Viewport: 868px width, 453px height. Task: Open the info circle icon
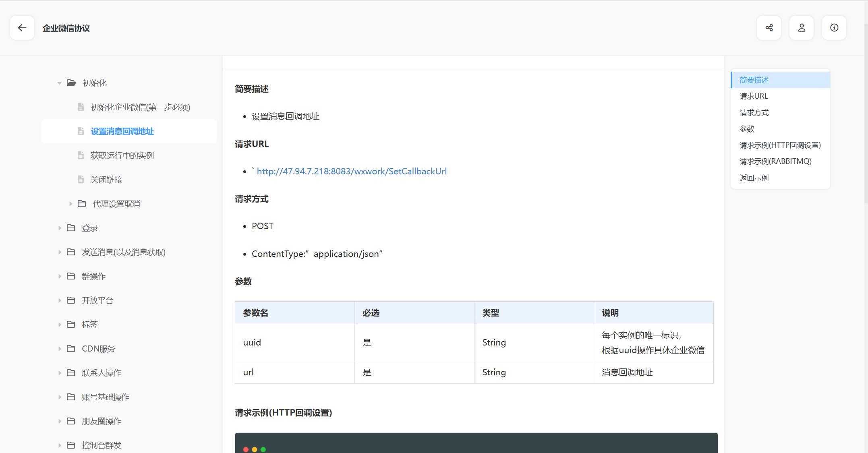tap(834, 28)
